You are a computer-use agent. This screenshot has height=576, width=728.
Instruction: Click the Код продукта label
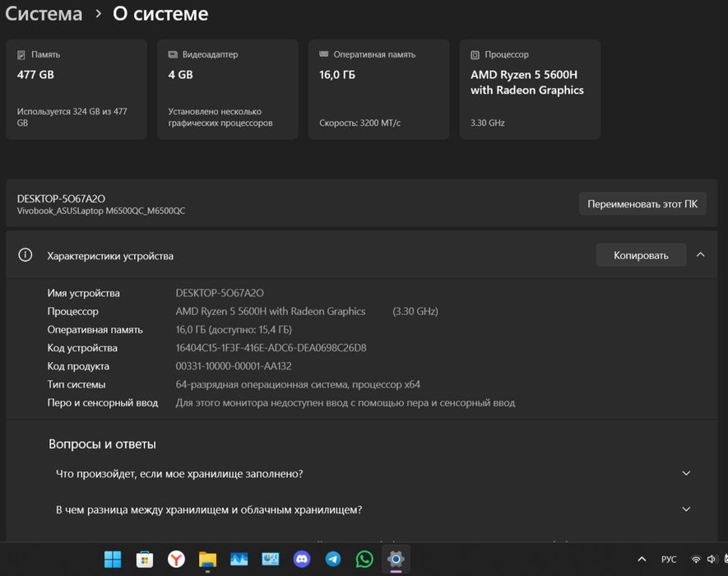point(78,366)
